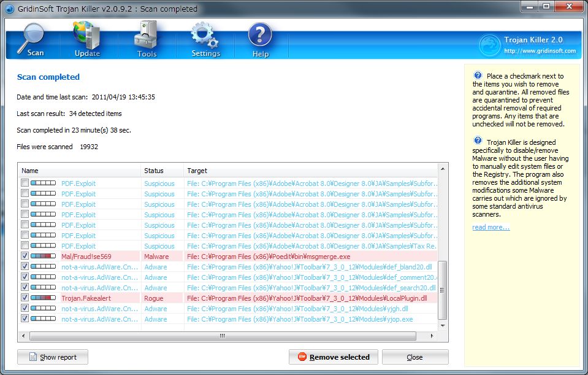Click the red stop icon on Remove selected

coord(302,357)
